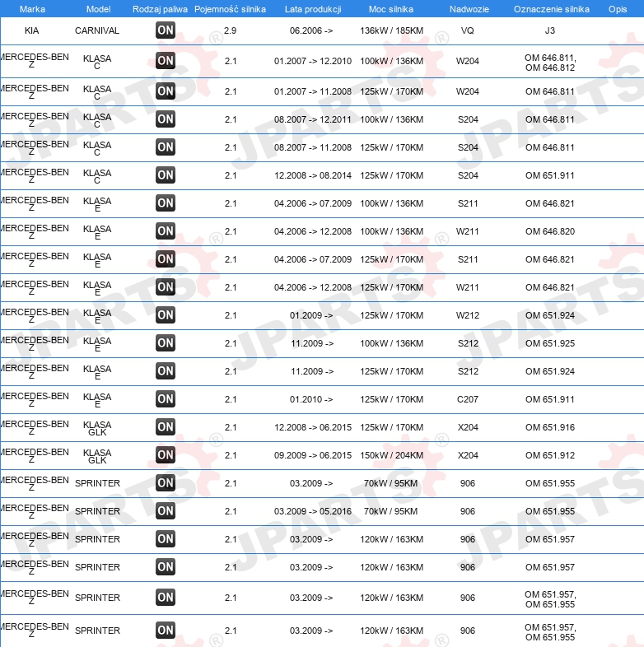Click the 03.2009 -> 05.2016 date cell

click(x=312, y=511)
